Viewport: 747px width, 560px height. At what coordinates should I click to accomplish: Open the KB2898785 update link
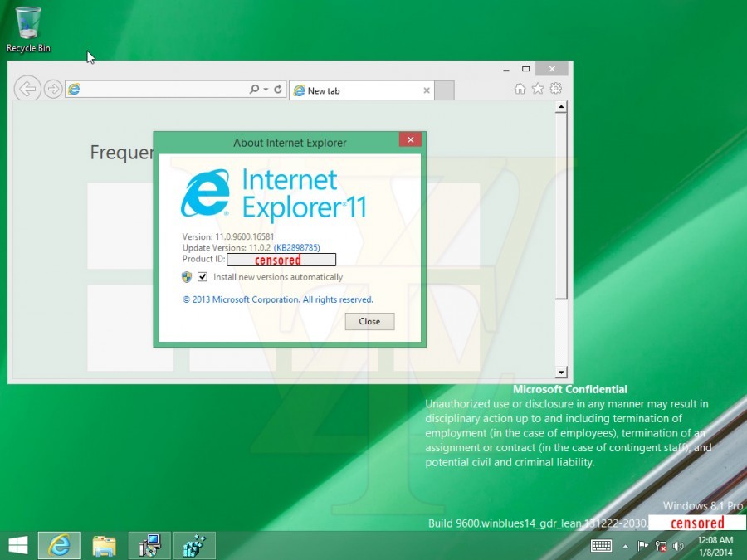(296, 248)
